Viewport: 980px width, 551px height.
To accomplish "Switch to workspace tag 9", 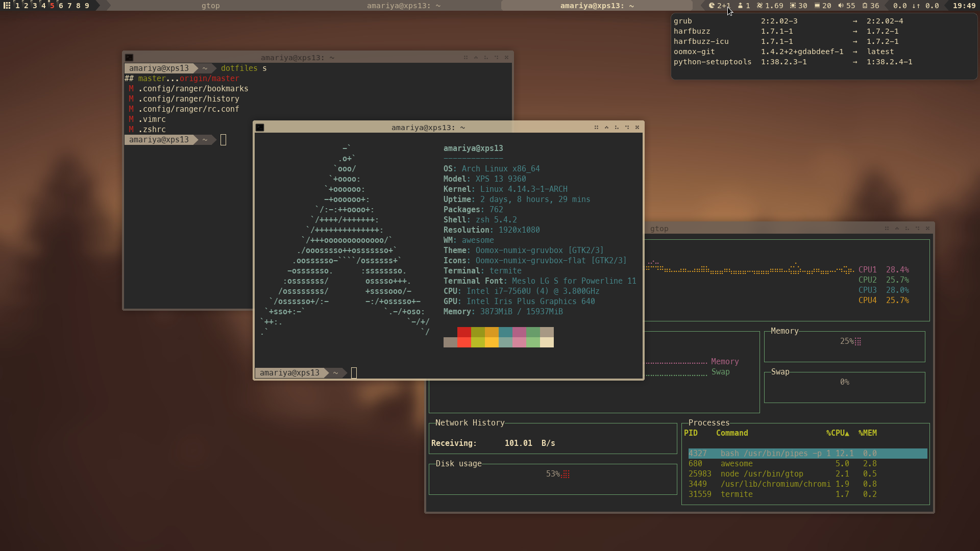I will tap(87, 6).
